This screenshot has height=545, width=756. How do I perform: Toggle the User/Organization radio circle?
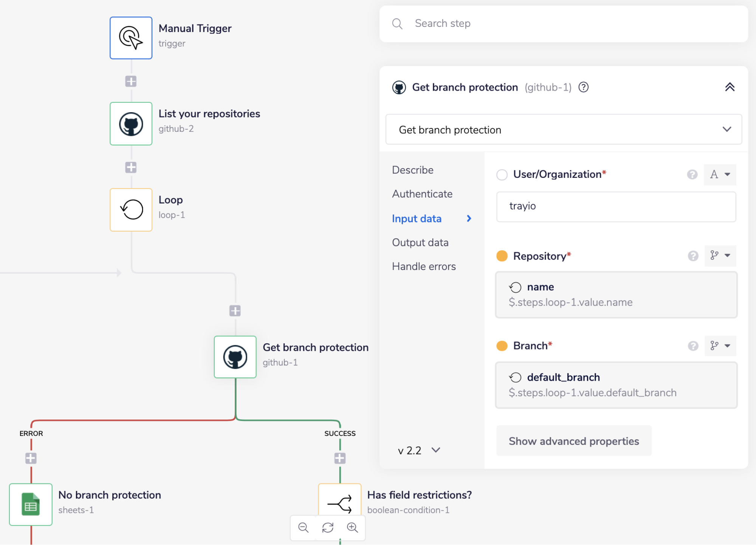pyautogui.click(x=502, y=174)
